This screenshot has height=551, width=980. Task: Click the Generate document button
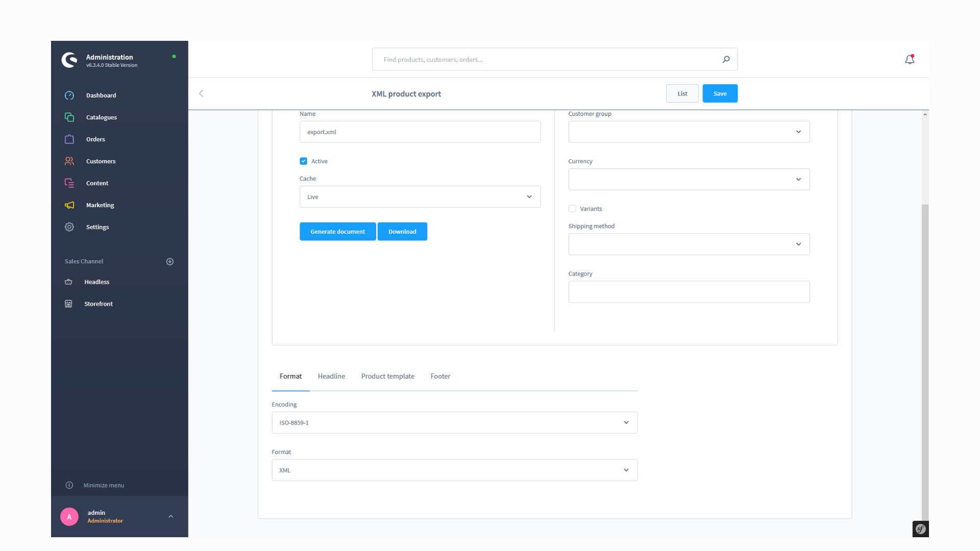[337, 231]
